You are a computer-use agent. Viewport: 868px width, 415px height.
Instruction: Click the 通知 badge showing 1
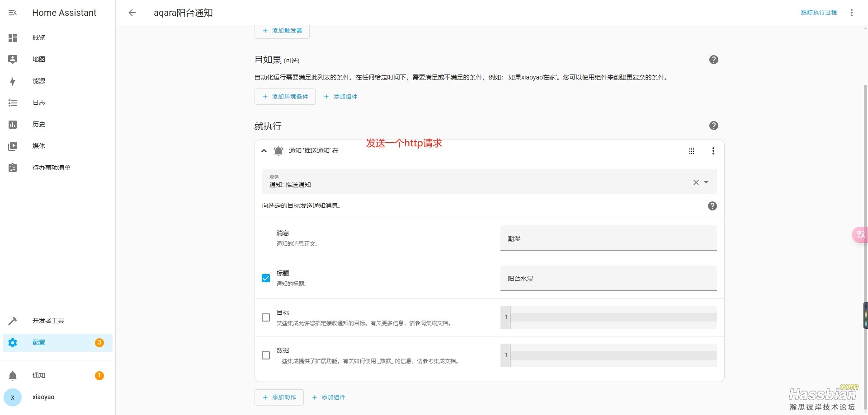click(x=99, y=376)
